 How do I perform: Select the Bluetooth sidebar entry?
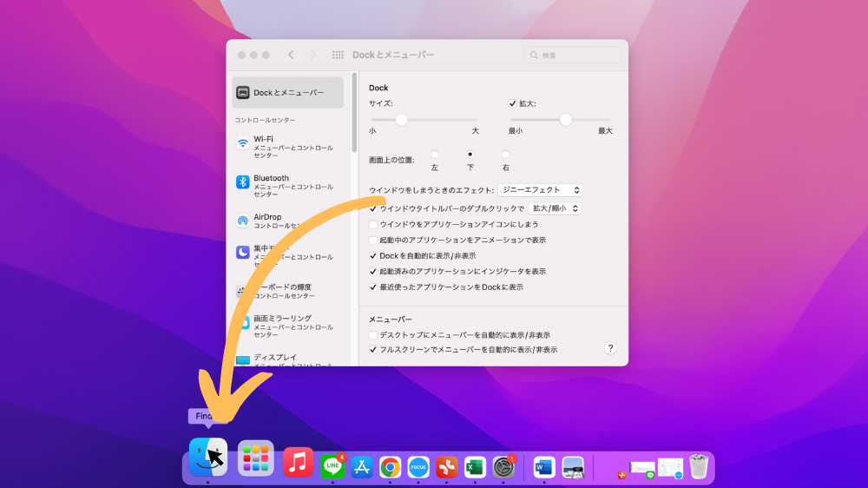288,186
